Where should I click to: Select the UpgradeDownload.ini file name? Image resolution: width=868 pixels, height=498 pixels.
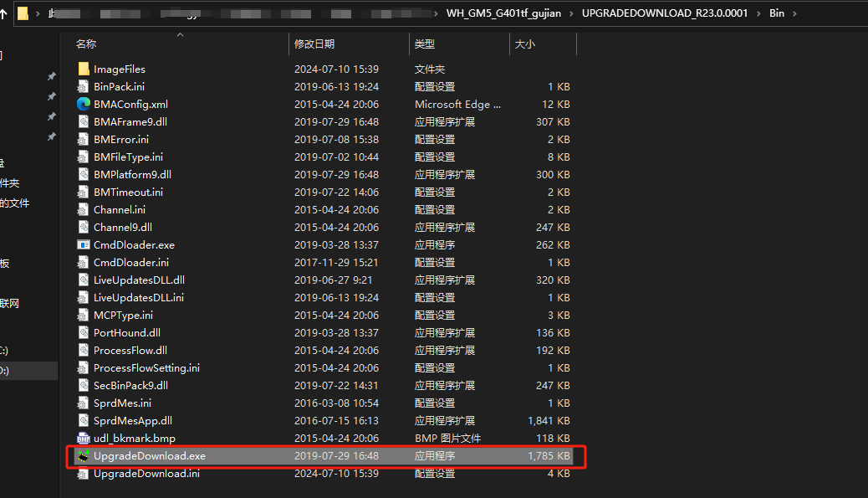146,474
